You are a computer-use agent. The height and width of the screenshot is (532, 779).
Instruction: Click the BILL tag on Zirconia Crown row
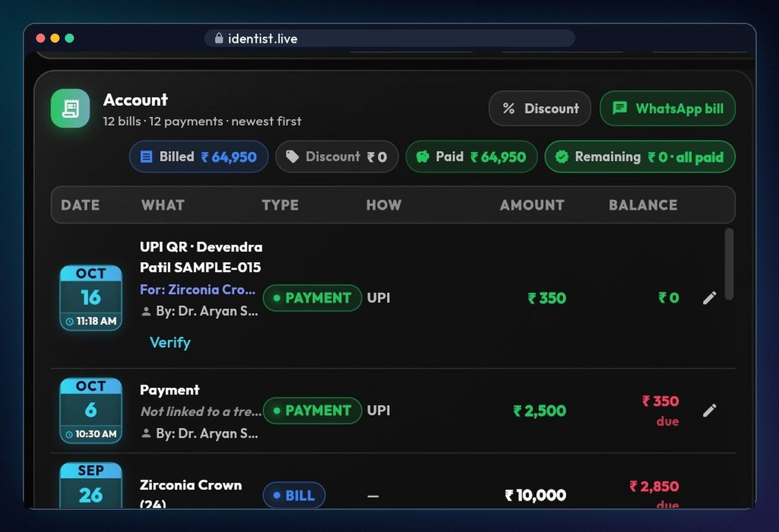click(294, 496)
